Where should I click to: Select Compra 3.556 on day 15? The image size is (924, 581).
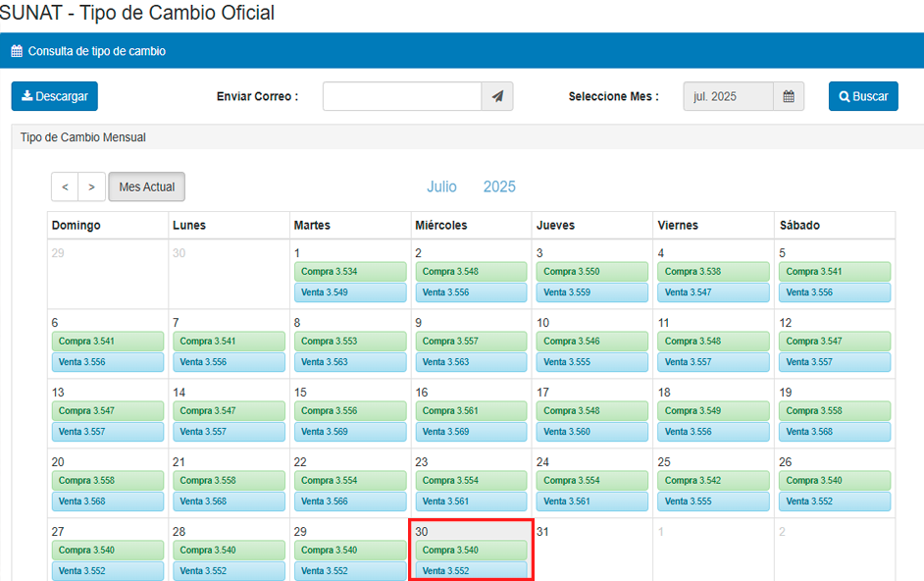click(350, 410)
